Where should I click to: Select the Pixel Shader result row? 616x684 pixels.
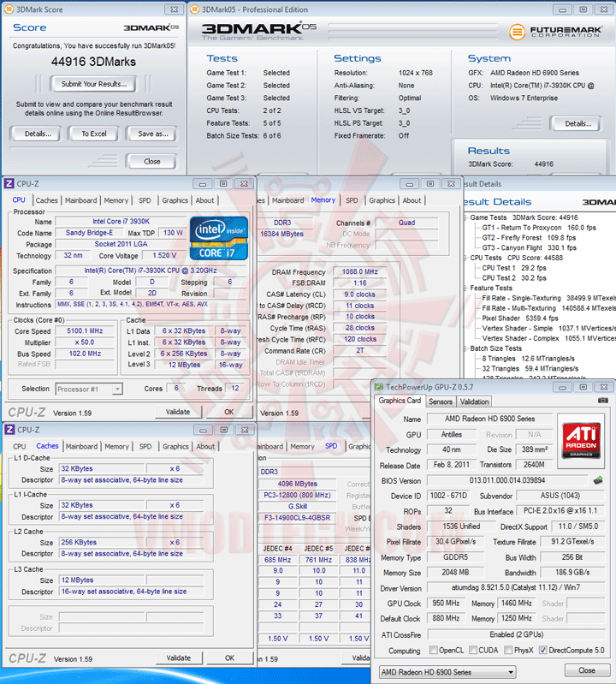tap(520, 318)
